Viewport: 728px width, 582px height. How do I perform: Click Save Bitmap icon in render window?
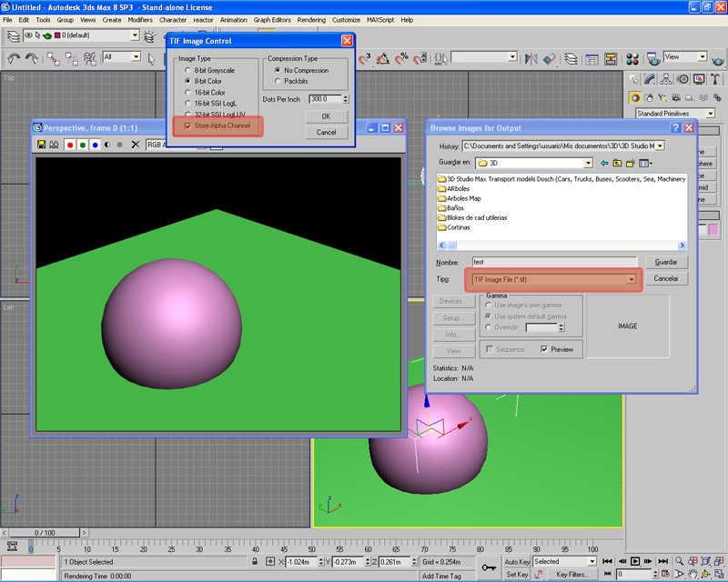click(x=41, y=145)
